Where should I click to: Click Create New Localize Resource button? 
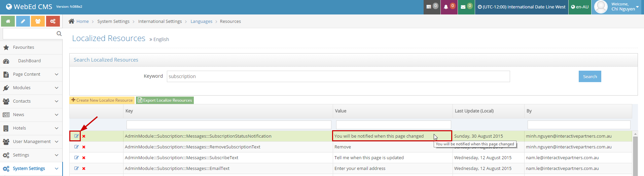tap(102, 100)
